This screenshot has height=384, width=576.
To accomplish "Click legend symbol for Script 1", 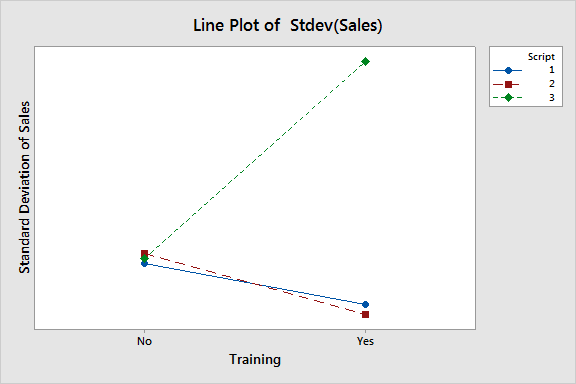I will coord(508,70).
